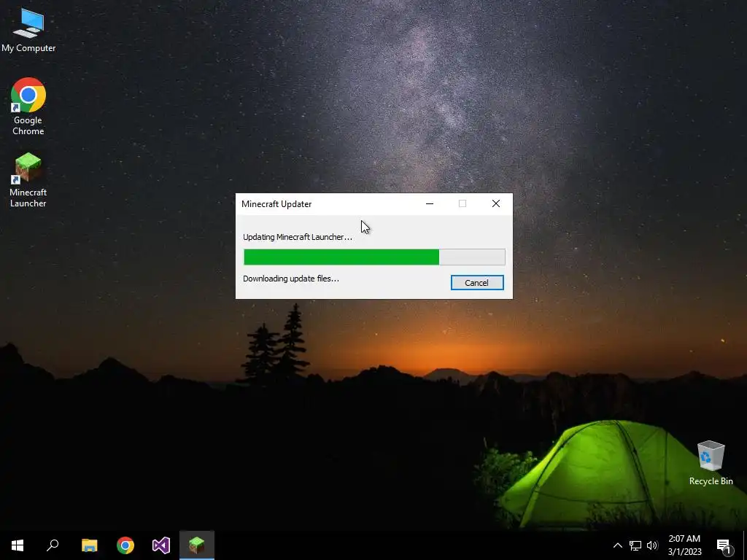Viewport: 747px width, 560px height.
Task: Select the Google Chrome desktop shortcut
Action: [28, 106]
